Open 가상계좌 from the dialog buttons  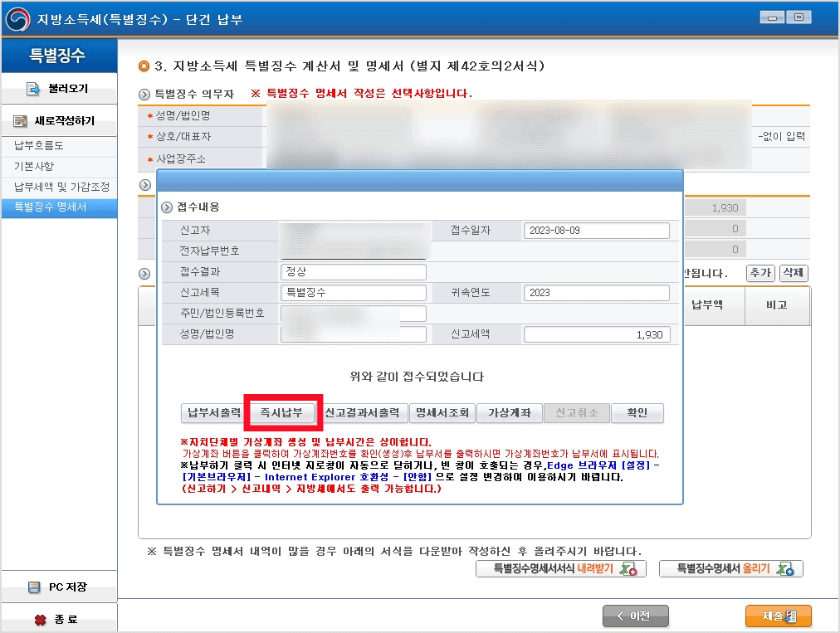[x=508, y=412]
